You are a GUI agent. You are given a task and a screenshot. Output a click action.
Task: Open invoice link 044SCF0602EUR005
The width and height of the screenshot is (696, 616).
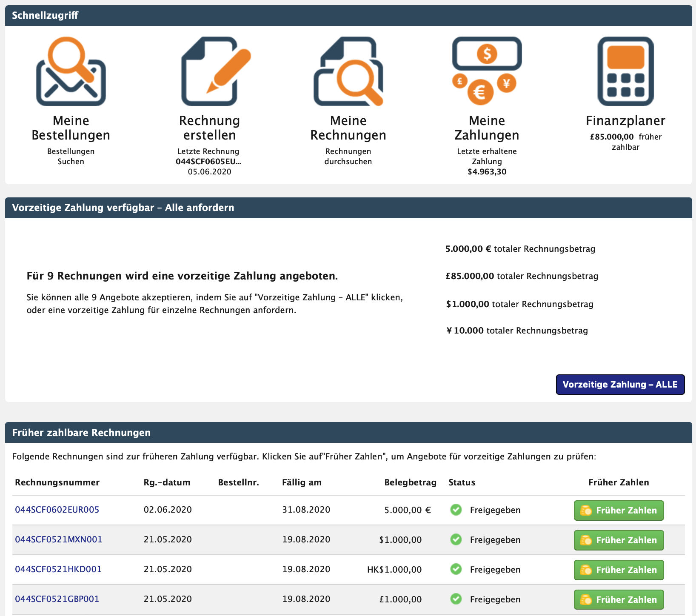[57, 510]
